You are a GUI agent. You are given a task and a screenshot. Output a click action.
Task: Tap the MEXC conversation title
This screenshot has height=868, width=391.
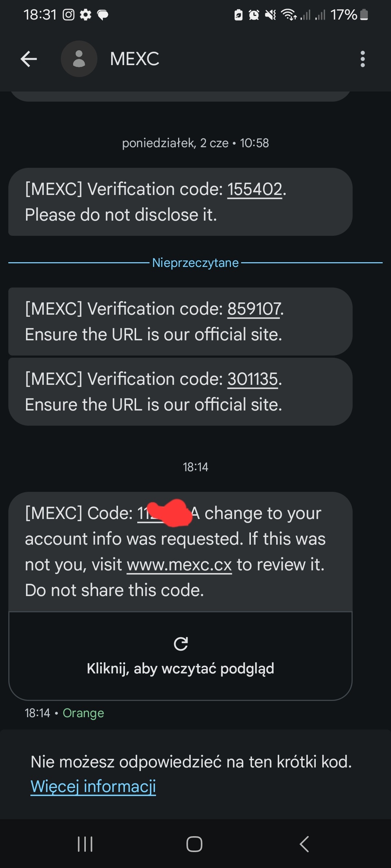[134, 59]
